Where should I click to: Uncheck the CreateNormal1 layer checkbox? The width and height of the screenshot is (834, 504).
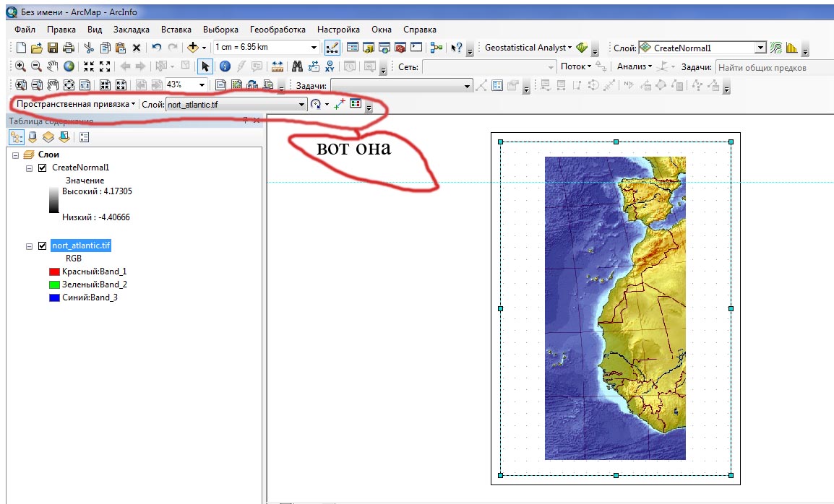[x=42, y=168]
